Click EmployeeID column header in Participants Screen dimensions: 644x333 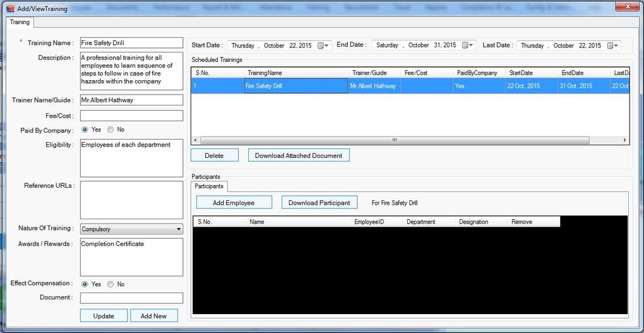(377, 222)
